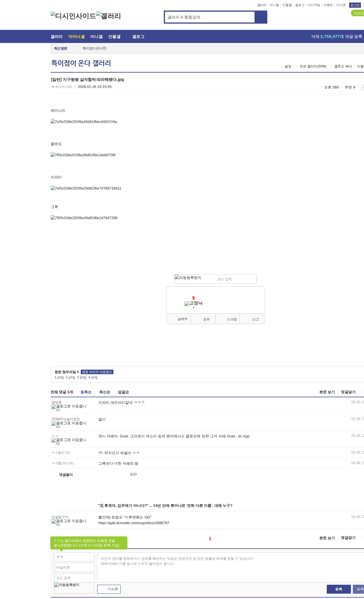Click 댓글닫기 beside the comment sort options

348,392
